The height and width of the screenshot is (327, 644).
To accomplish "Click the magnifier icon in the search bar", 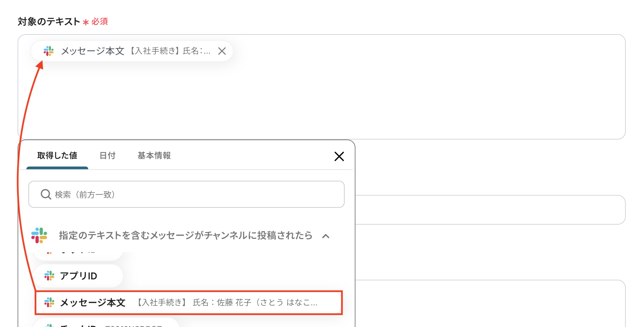I will pos(46,194).
